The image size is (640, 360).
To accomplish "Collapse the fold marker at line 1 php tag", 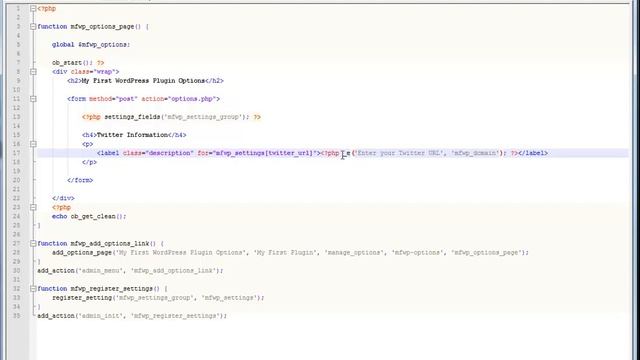I will [33, 8].
